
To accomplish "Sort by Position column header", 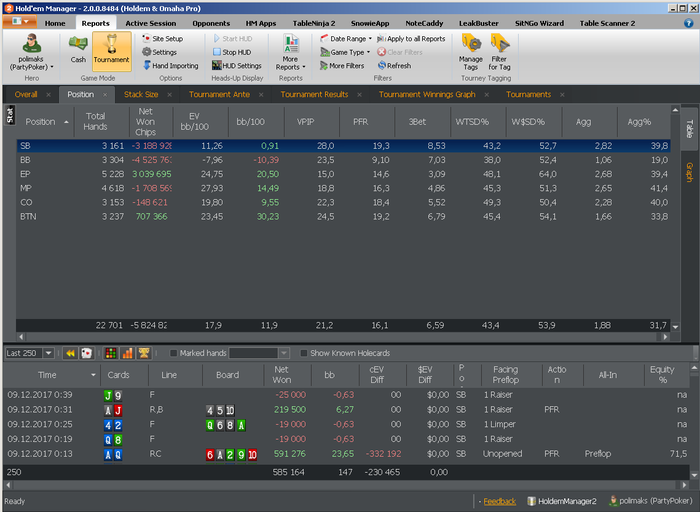I will point(44,122).
